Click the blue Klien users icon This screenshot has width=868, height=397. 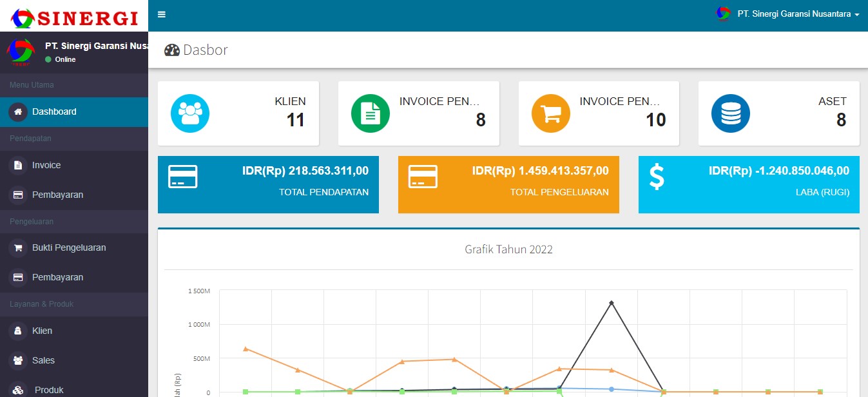190,113
